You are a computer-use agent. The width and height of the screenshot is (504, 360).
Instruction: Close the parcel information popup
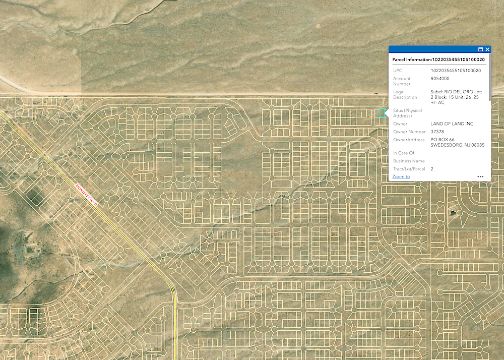click(487, 49)
